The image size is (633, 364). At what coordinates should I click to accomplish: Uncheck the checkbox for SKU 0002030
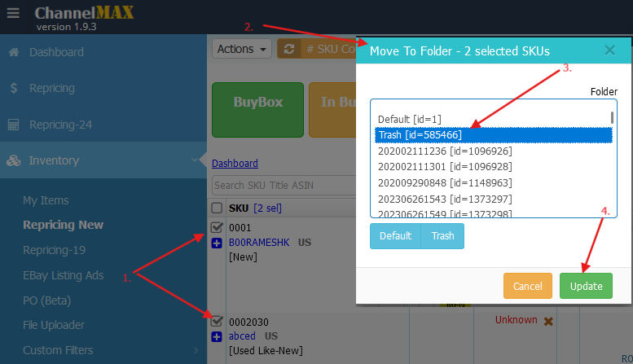[x=217, y=321]
